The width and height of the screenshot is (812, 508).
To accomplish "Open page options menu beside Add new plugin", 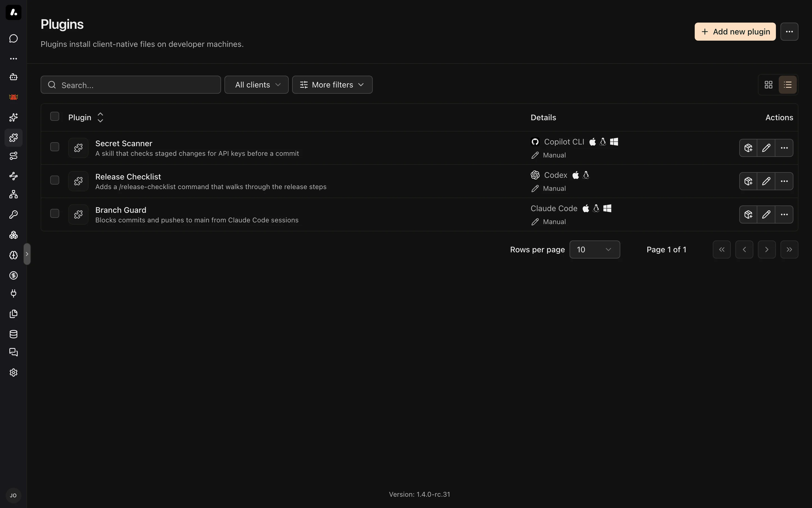I will pyautogui.click(x=789, y=32).
